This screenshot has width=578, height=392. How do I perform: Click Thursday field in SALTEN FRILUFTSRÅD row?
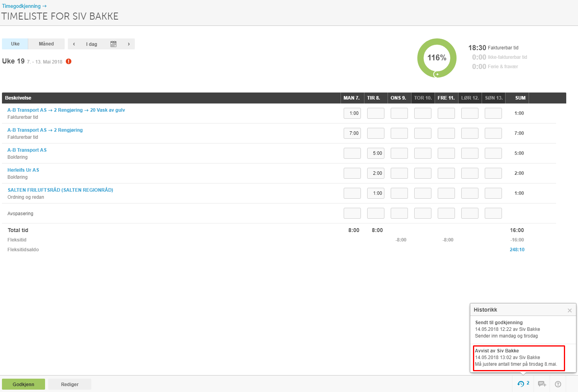(423, 193)
